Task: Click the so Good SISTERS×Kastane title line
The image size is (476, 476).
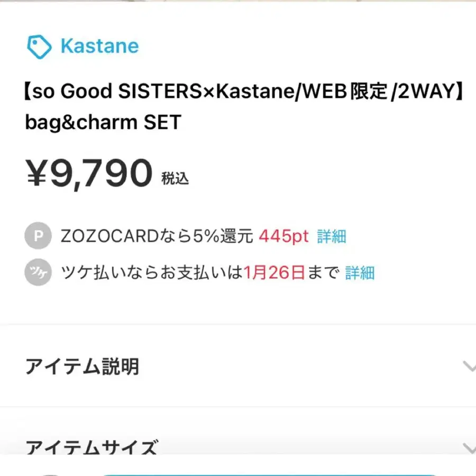Action: coord(244,92)
